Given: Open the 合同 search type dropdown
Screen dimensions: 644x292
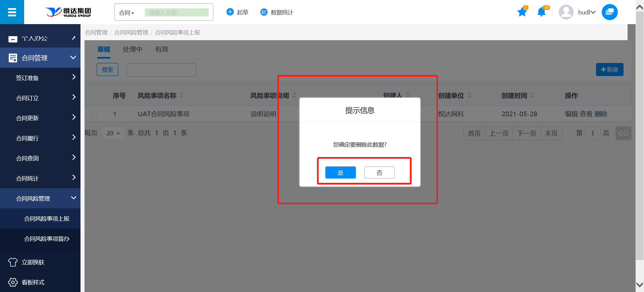Looking at the screenshot, I should click(x=127, y=13).
